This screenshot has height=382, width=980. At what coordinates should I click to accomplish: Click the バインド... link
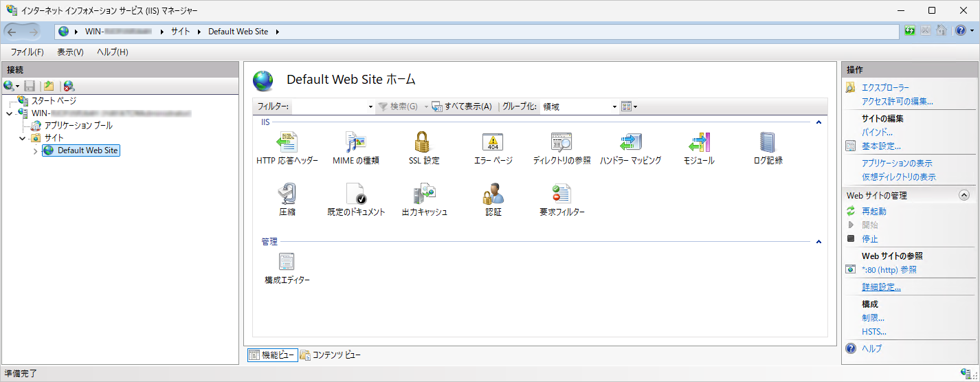[x=877, y=133]
